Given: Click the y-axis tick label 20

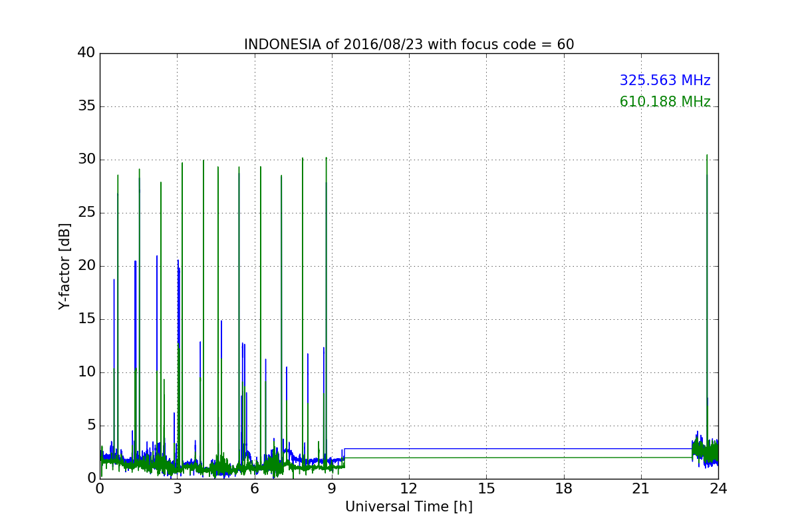Looking at the screenshot, I should [x=86, y=266].
